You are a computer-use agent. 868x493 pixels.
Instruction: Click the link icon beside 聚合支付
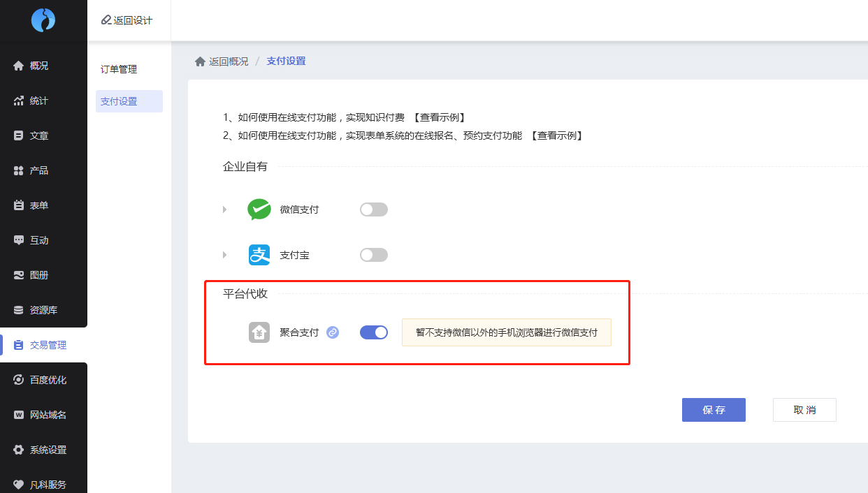333,332
